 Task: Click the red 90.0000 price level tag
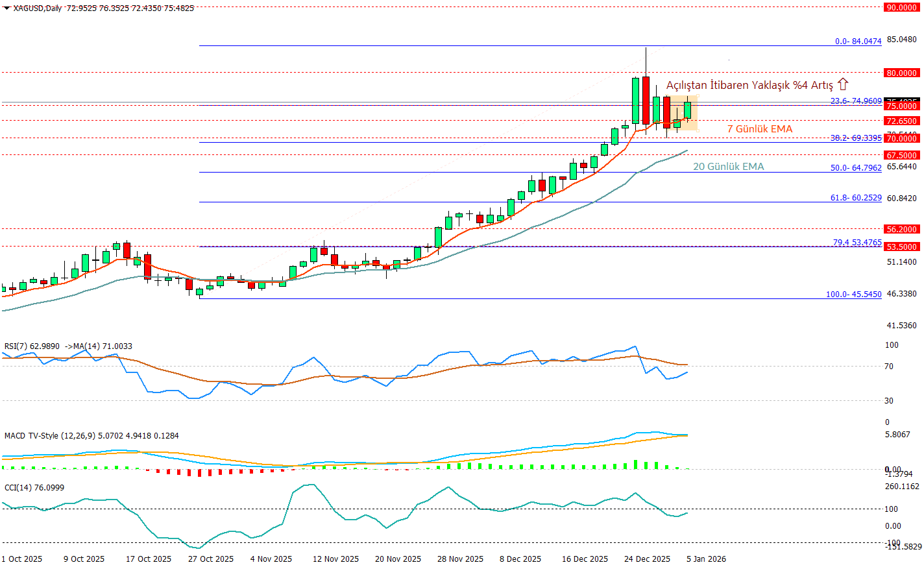pyautogui.click(x=902, y=8)
